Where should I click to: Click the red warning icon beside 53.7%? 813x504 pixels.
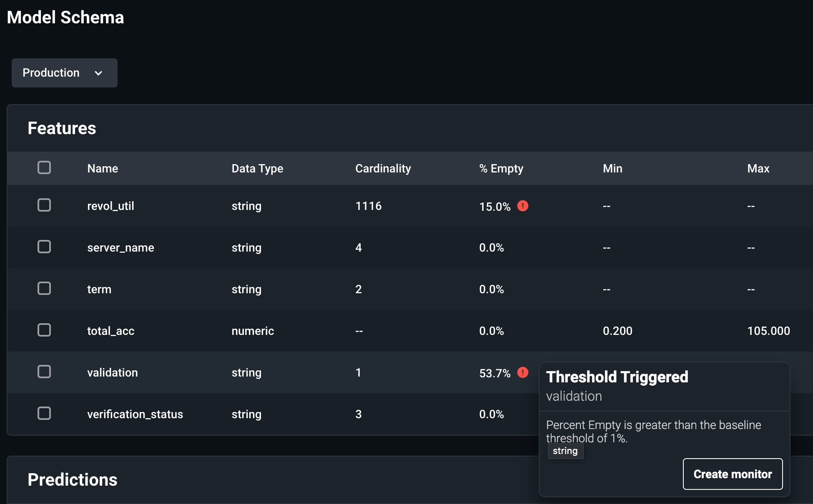522,372
